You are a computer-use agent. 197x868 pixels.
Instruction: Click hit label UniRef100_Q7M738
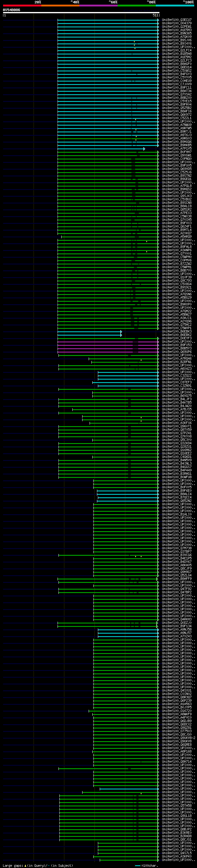coord(176,548)
